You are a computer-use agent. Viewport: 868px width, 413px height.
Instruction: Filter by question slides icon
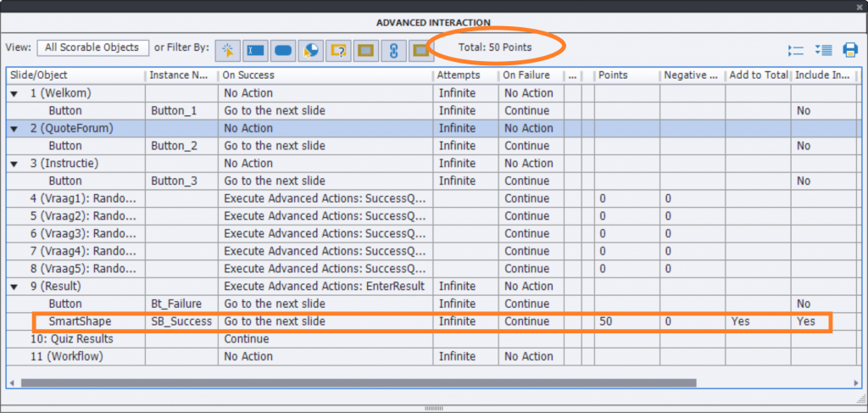(x=338, y=50)
